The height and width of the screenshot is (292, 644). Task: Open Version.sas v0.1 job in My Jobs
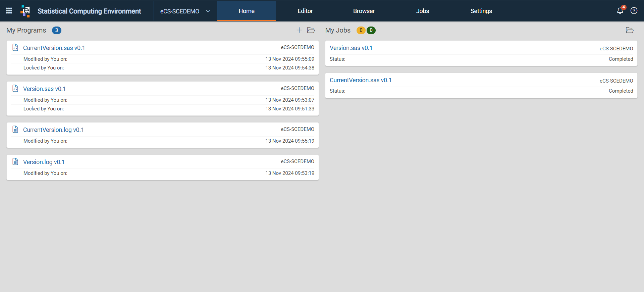click(x=351, y=48)
